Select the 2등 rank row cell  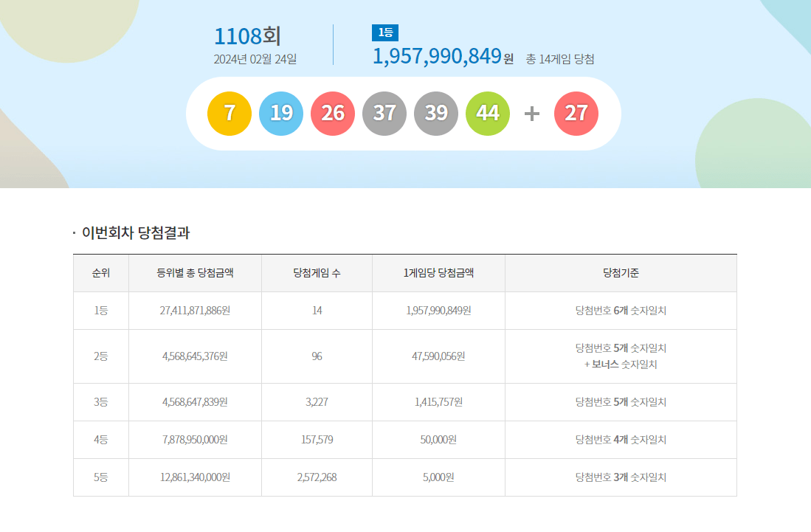click(x=101, y=356)
